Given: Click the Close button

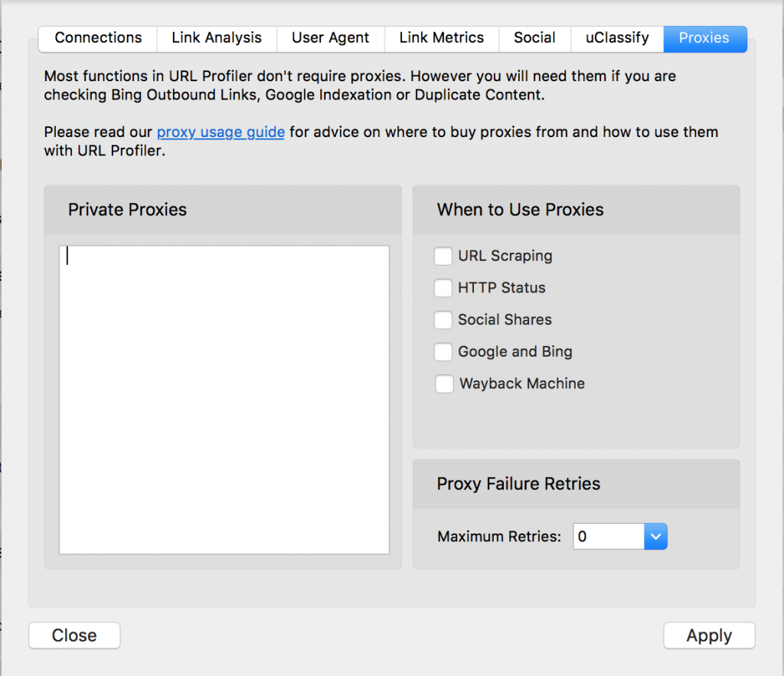Looking at the screenshot, I should [73, 635].
